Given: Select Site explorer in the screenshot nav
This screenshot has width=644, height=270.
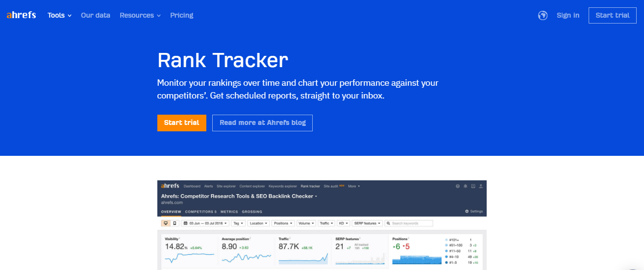Looking at the screenshot, I should click(226, 186).
